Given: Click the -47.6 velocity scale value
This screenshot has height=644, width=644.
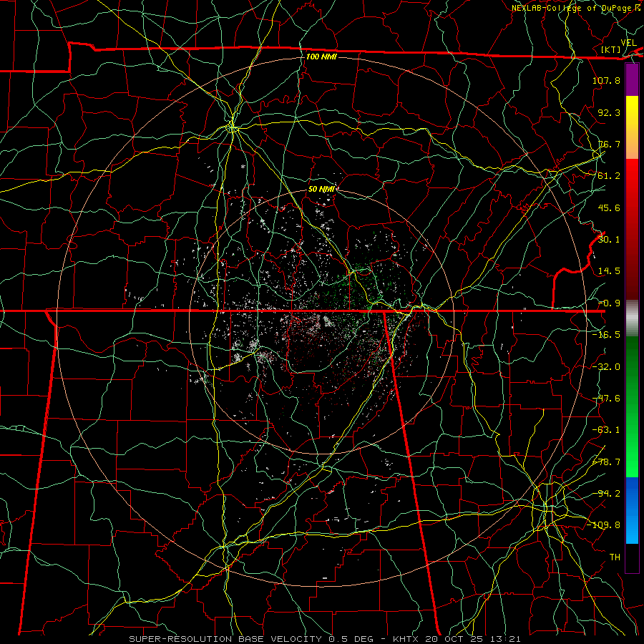Looking at the screenshot, I should [x=606, y=399].
